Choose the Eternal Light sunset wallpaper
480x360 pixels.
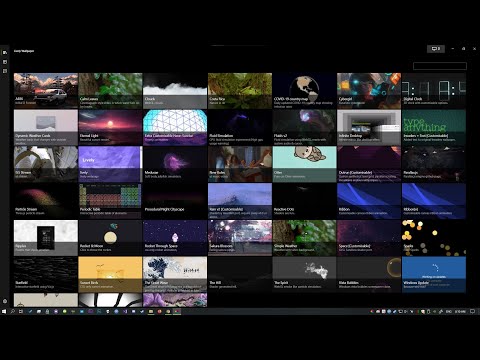pyautogui.click(x=110, y=127)
